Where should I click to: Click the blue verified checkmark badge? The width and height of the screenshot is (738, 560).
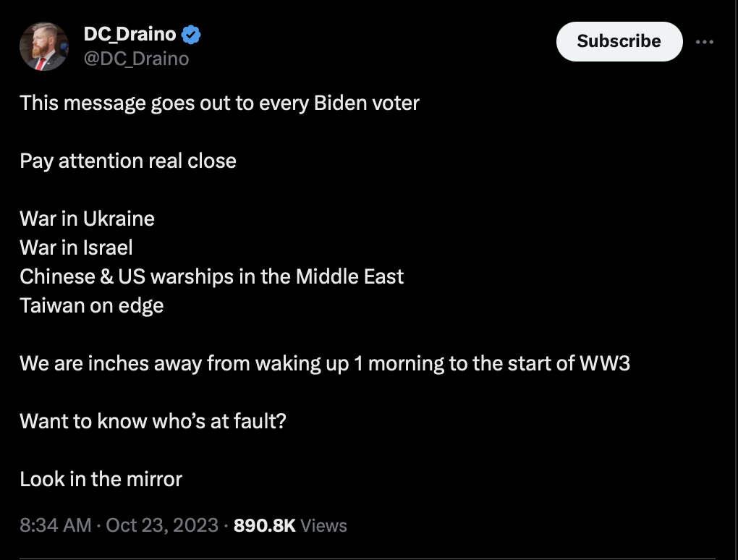pos(191,34)
